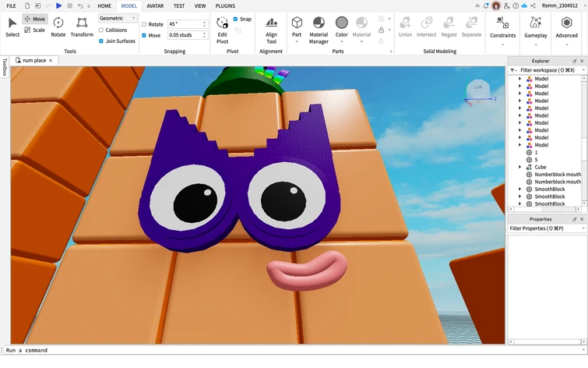Choose the Rotate tool
Image resolution: width=588 pixels, height=368 pixels.
coord(58,27)
